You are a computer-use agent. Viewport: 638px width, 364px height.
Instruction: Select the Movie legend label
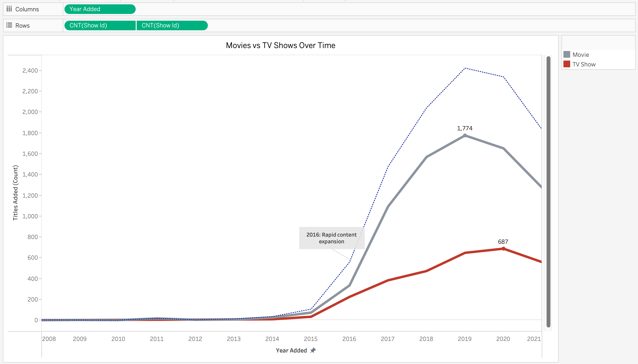(581, 55)
